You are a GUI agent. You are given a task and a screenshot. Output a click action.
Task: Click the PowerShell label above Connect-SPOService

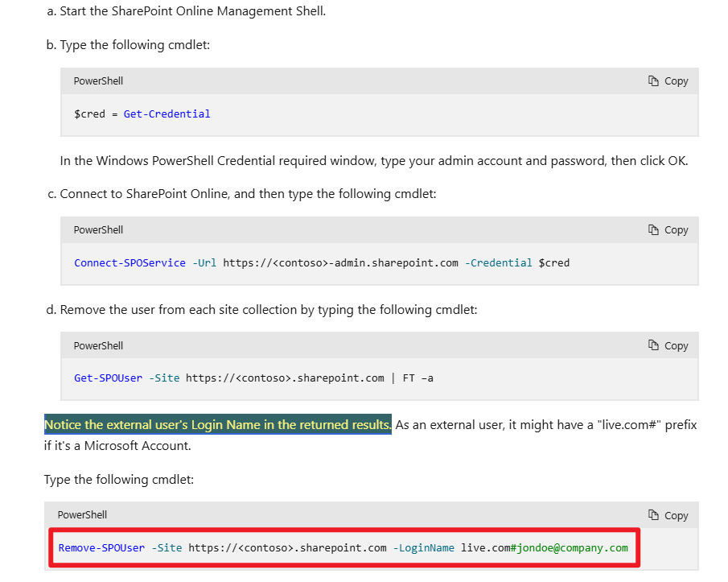coord(98,230)
